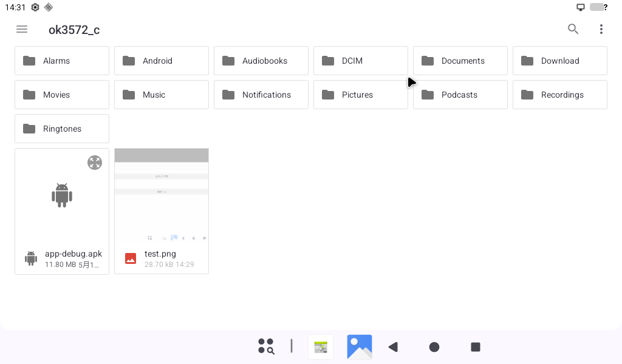Open the Notifications folder
The height and width of the screenshot is (364, 622).
coord(261,95)
